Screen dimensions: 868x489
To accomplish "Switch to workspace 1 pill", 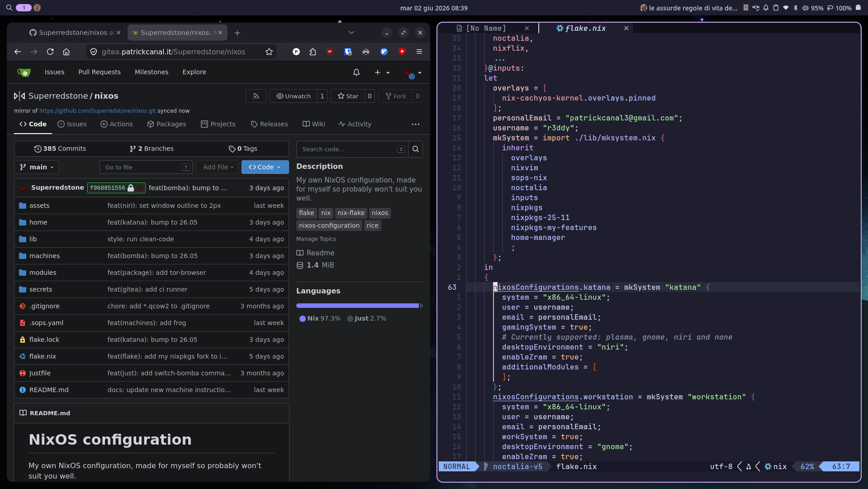I will [x=24, y=8].
